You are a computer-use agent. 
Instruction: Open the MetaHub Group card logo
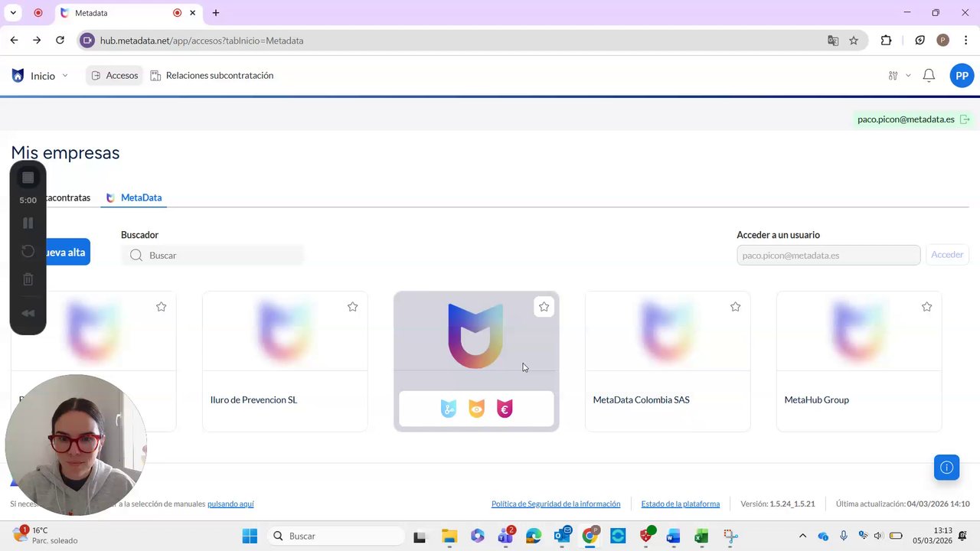tap(859, 331)
